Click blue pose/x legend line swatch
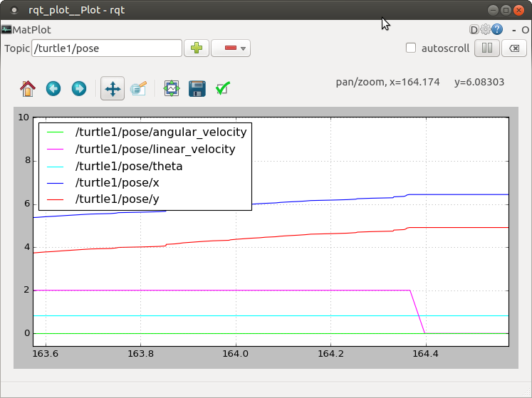Screen dimensions: 532x398 click(x=56, y=183)
